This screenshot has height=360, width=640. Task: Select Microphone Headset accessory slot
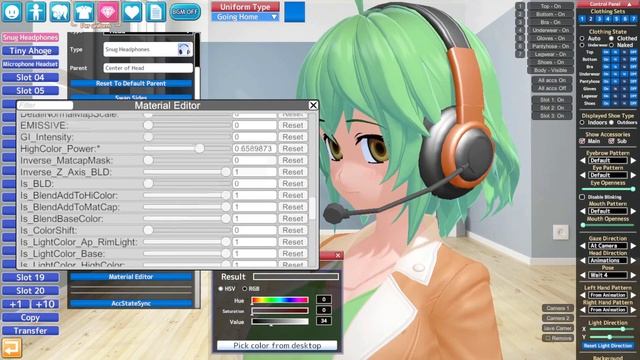tap(30, 64)
